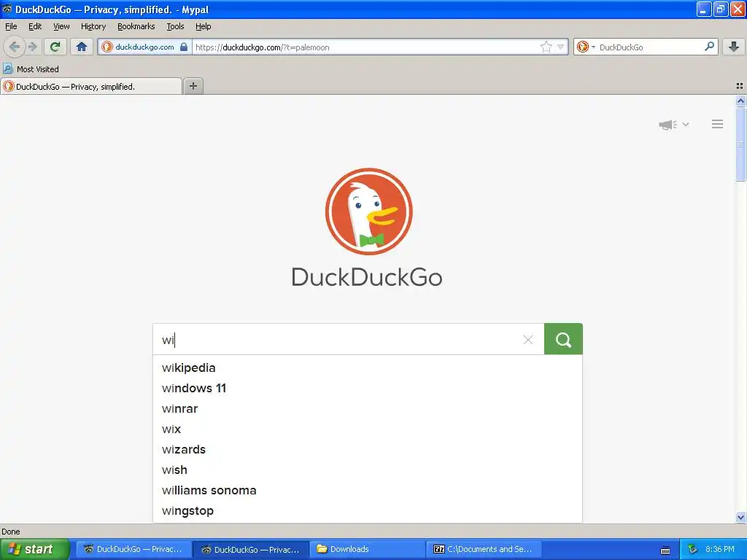This screenshot has width=747, height=560.
Task: Switch to second DuckDuckGo taskbar window
Action: [251, 549]
